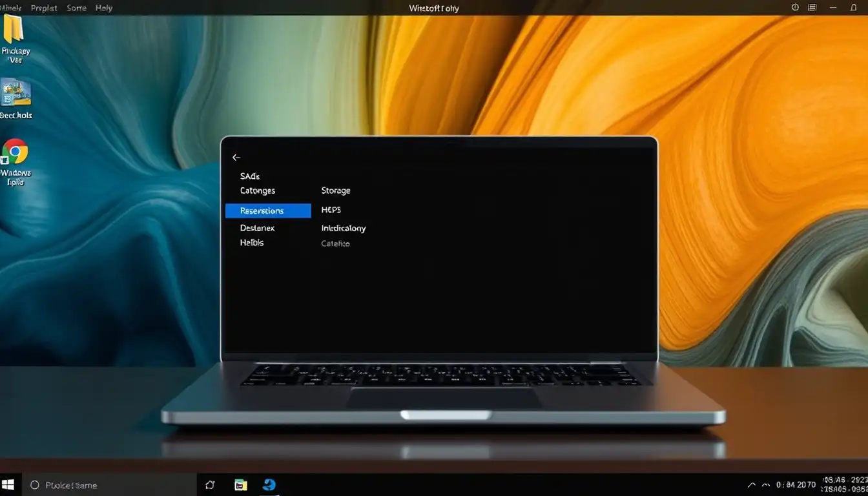The width and height of the screenshot is (868, 496).
Task: Open the Sorte menu in top bar
Action: pyautogui.click(x=76, y=8)
